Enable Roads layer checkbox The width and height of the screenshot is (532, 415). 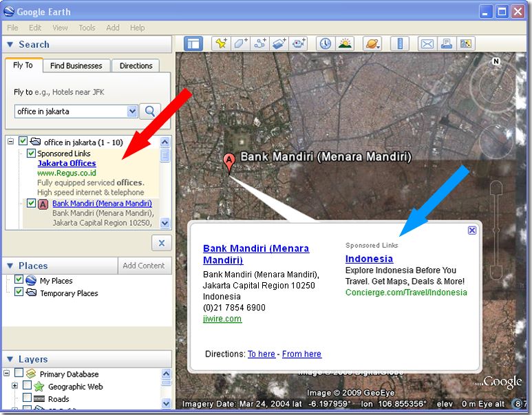[27, 397]
